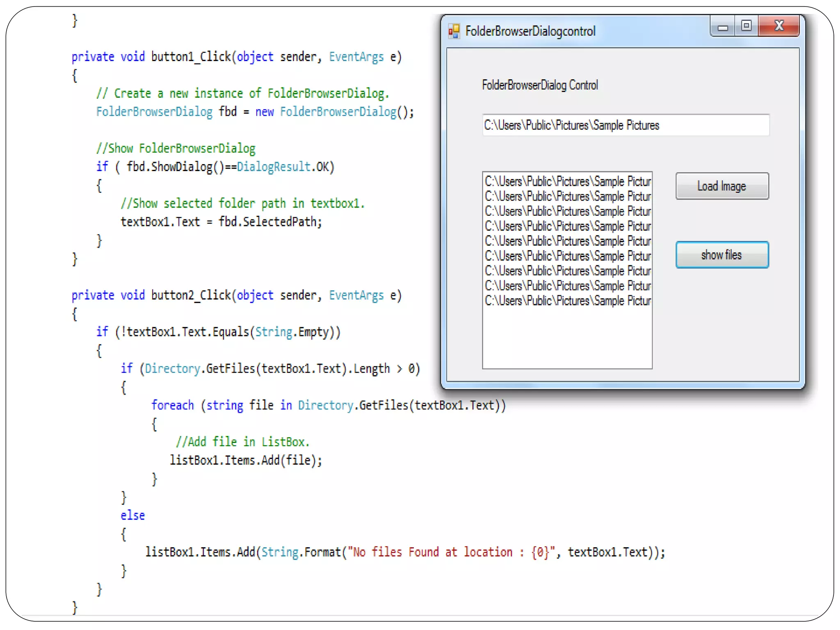Select the last file path in the listbox

(567, 301)
